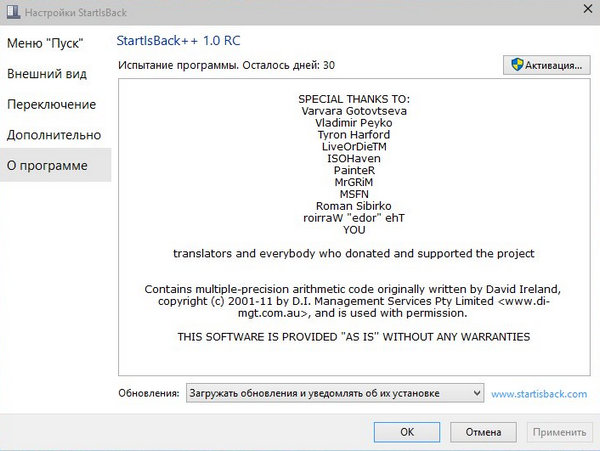Select the О программе section
Viewport: 600px width, 451px height.
[x=47, y=165]
